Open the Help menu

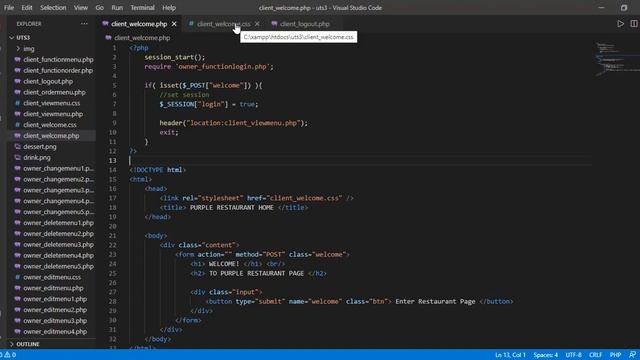[x=169, y=8]
